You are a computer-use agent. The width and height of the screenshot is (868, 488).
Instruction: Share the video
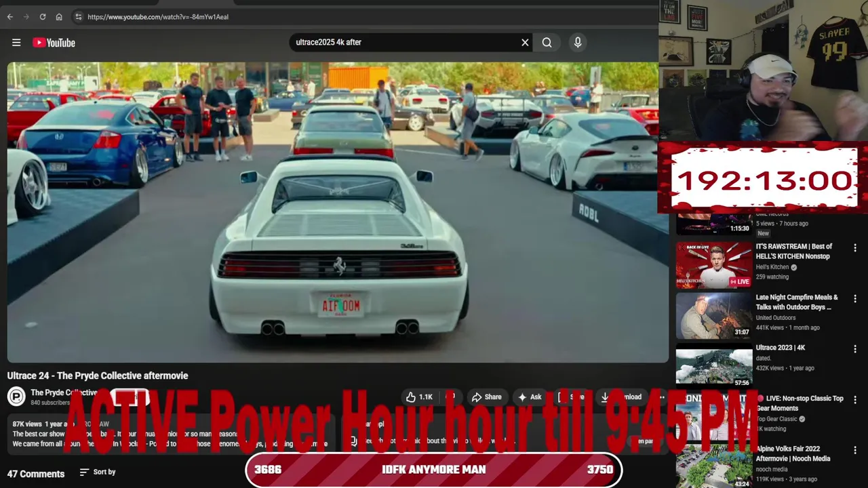[x=486, y=397]
